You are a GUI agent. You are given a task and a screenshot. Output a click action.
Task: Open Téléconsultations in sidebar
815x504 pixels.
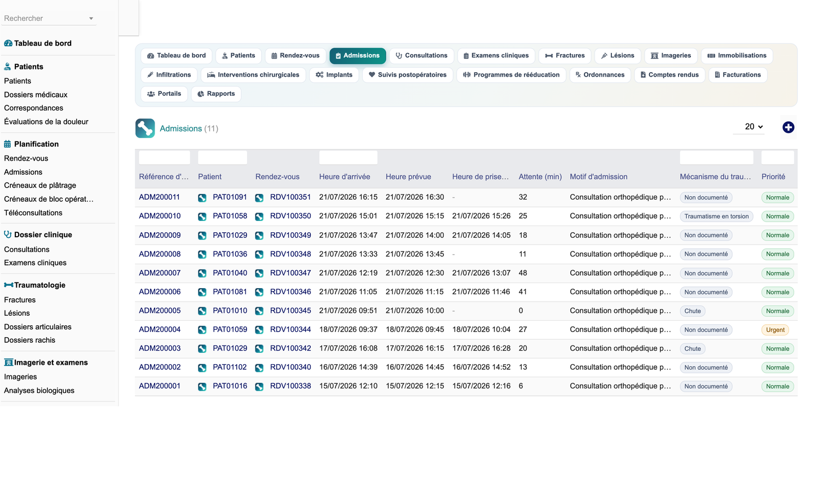(33, 213)
